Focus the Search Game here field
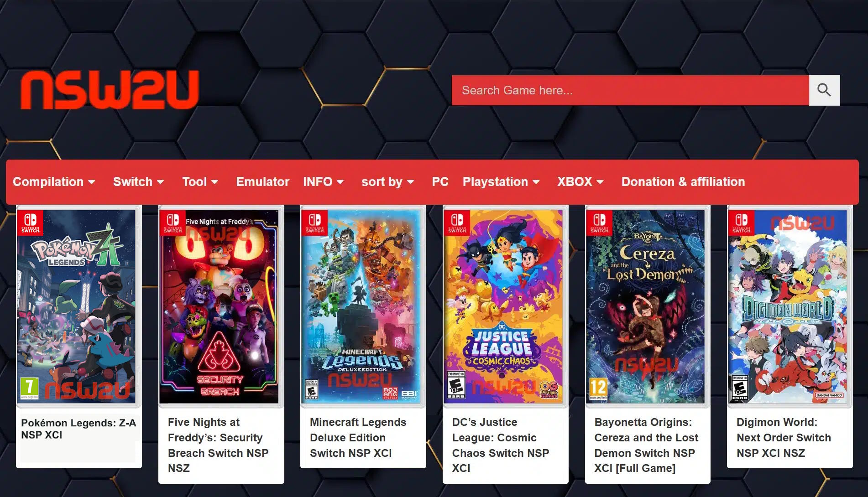 point(630,90)
